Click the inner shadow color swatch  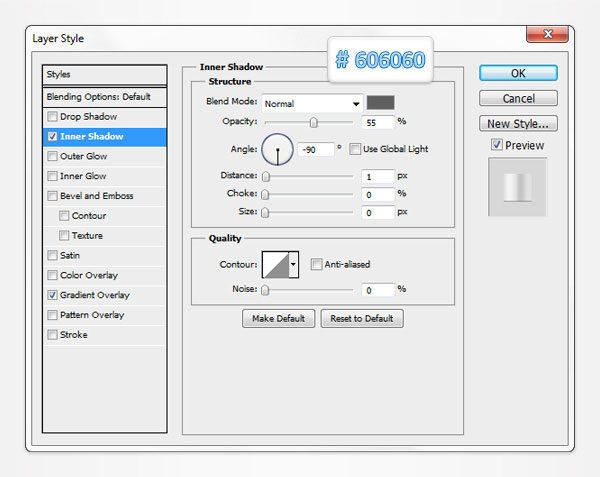[380, 103]
